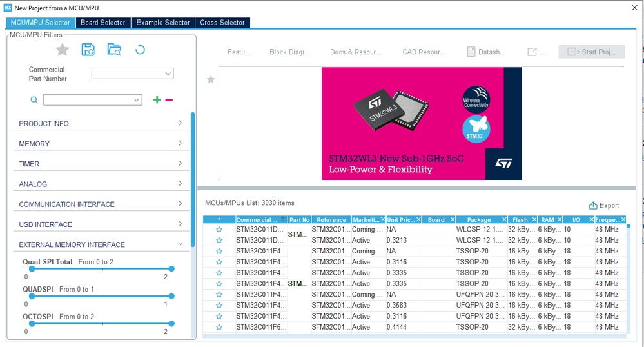The height and width of the screenshot is (347, 644).
Task: Click the QUADSPI maximum slider handle
Action: [x=171, y=296]
